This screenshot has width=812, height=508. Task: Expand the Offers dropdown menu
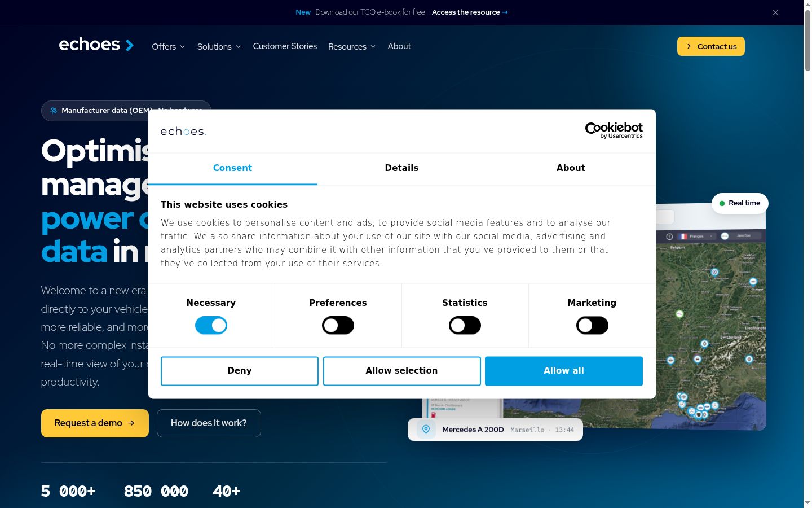point(168,47)
